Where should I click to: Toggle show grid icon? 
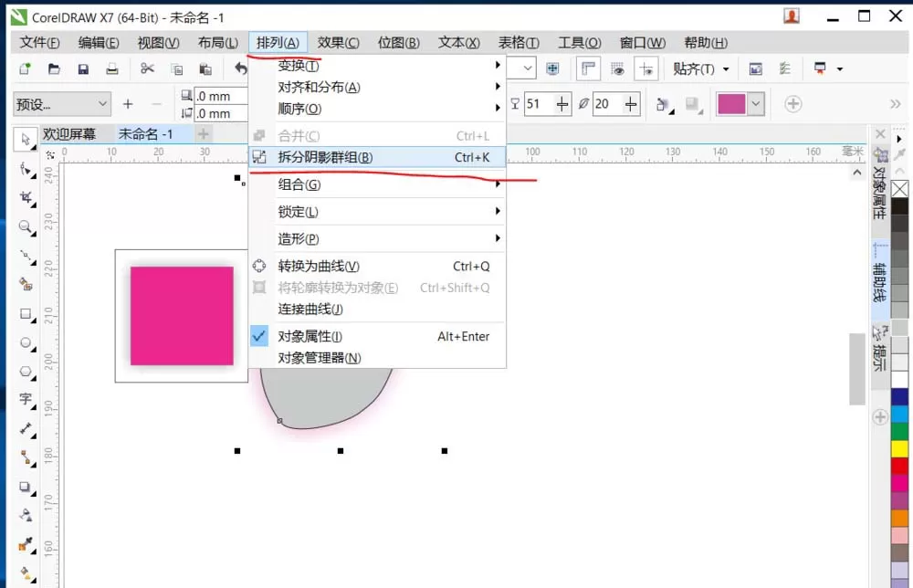pyautogui.click(x=617, y=68)
